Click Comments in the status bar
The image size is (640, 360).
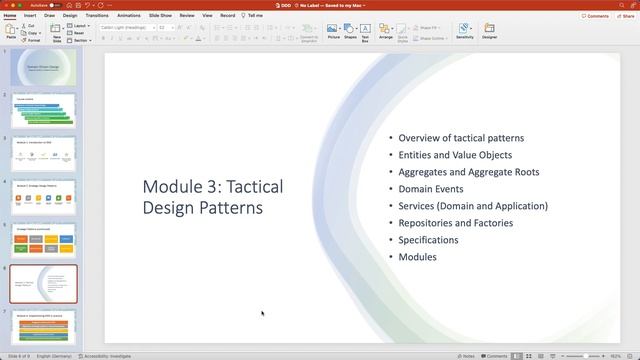coord(494,356)
